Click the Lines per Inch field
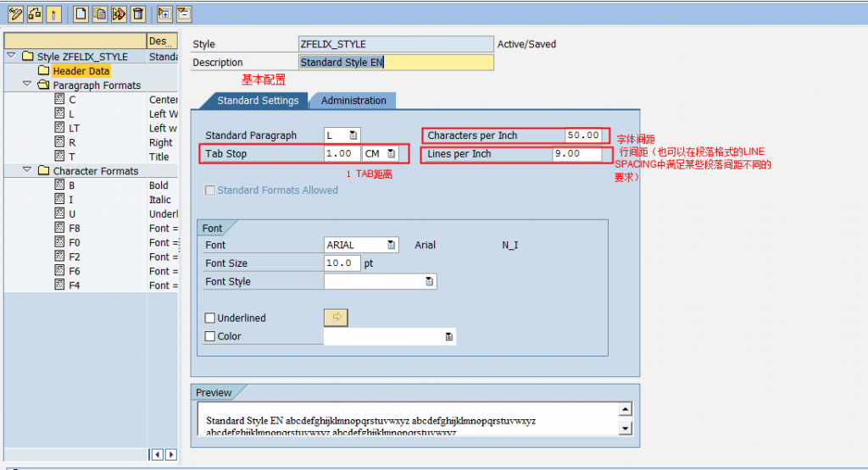Viewport: 868px width, 470px height. click(x=576, y=154)
